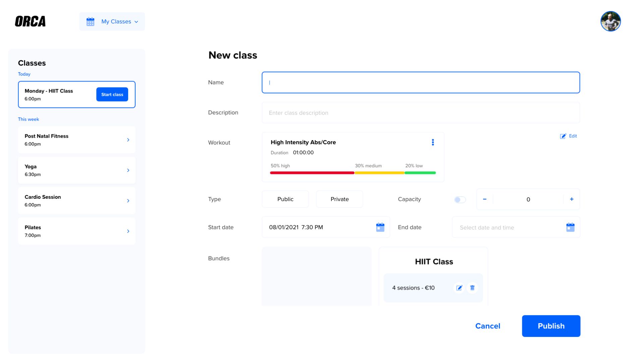
Task: Click the class description field
Action: [x=421, y=113]
